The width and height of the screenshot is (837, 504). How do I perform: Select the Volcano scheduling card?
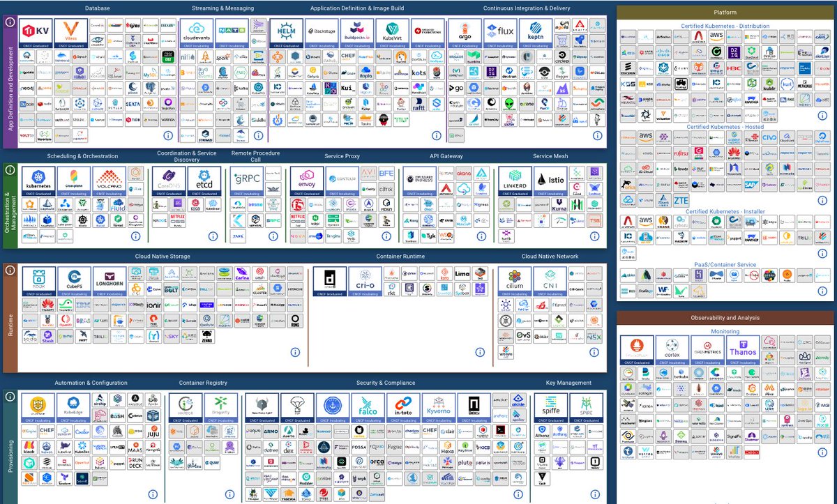(107, 181)
